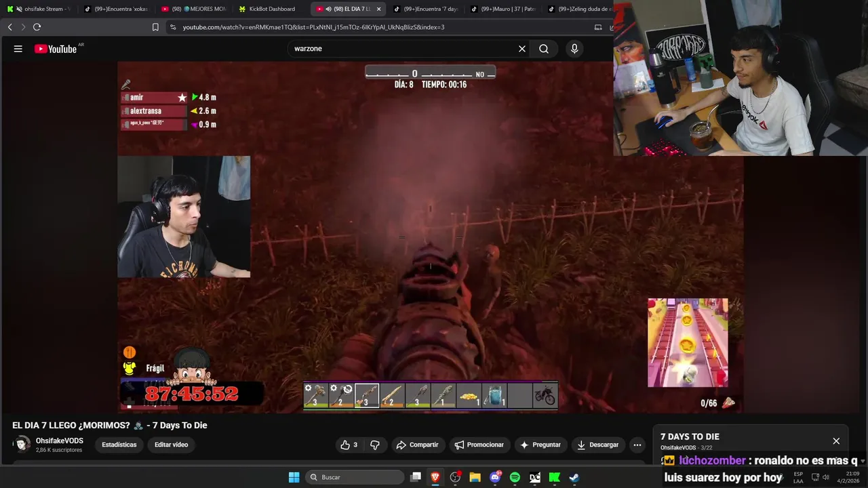868x488 pixels.
Task: Click the OhsifakeVODS channel avatar
Action: (x=22, y=445)
